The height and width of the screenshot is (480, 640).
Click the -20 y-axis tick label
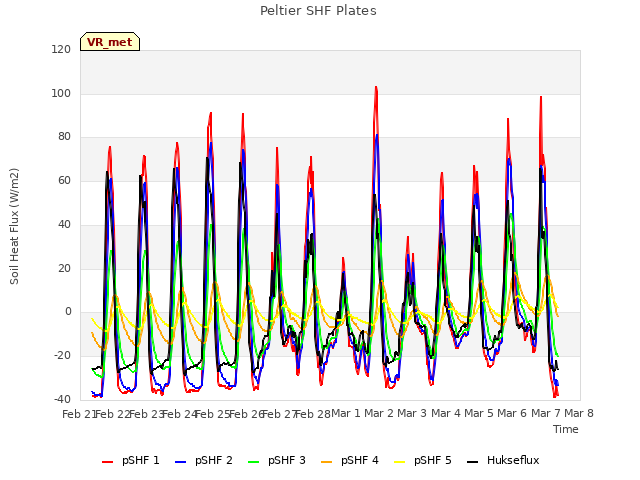pos(62,356)
